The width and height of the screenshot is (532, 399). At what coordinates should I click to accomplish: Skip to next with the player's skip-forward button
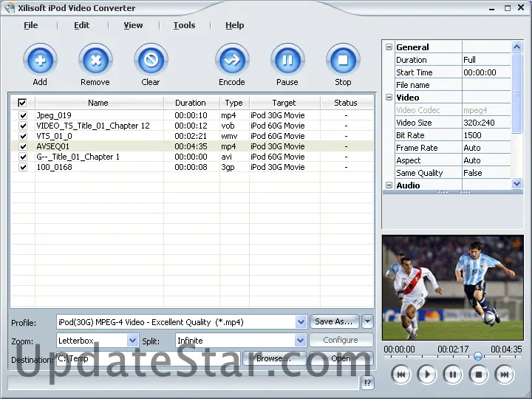point(505,375)
